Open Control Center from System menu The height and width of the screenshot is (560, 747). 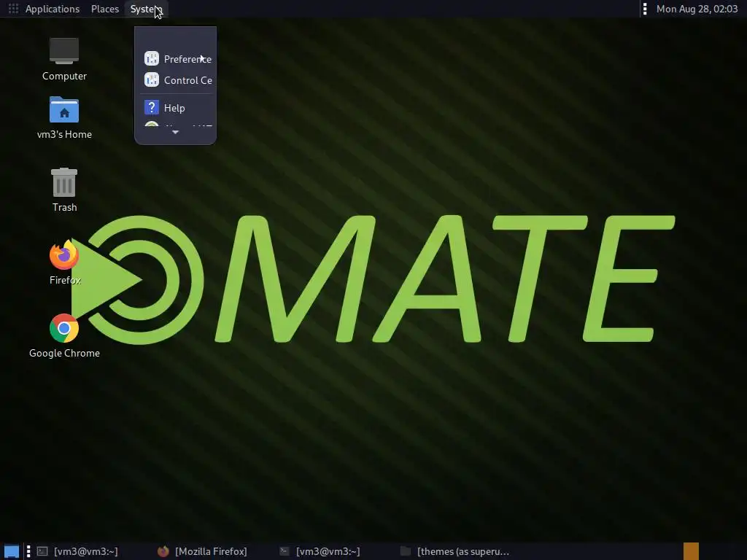click(176, 80)
